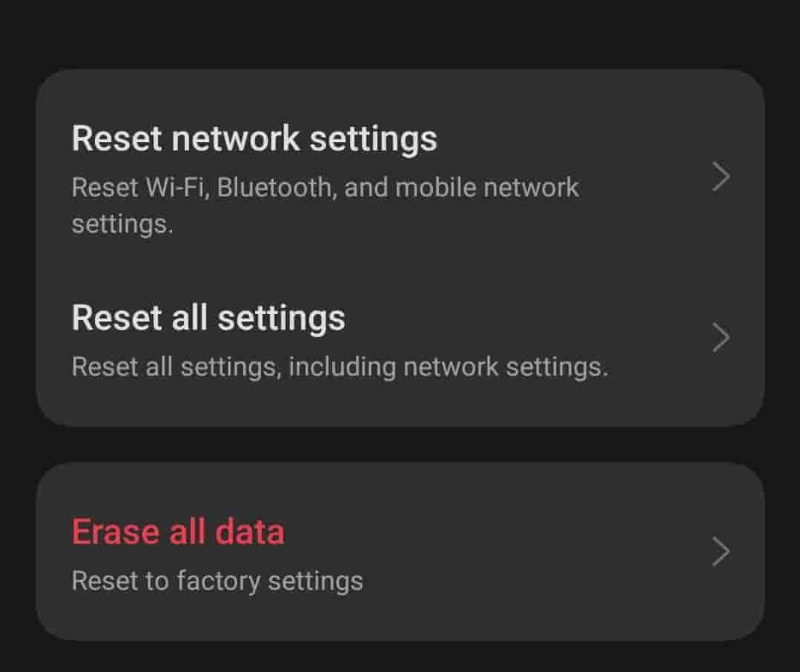The height and width of the screenshot is (672, 800).
Task: Click the arrow next to Reset all settings
Action: click(721, 338)
